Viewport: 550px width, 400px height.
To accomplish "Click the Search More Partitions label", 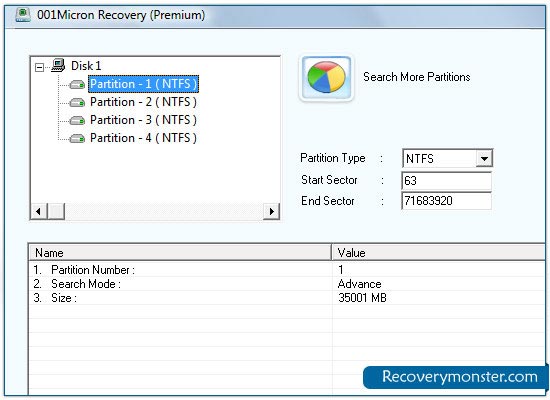I will coord(417,77).
